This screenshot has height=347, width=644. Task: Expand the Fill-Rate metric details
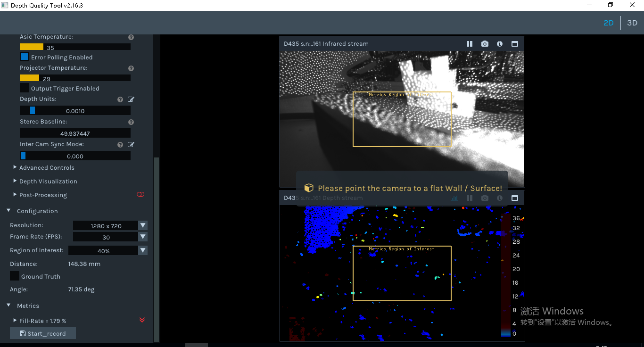pos(14,320)
